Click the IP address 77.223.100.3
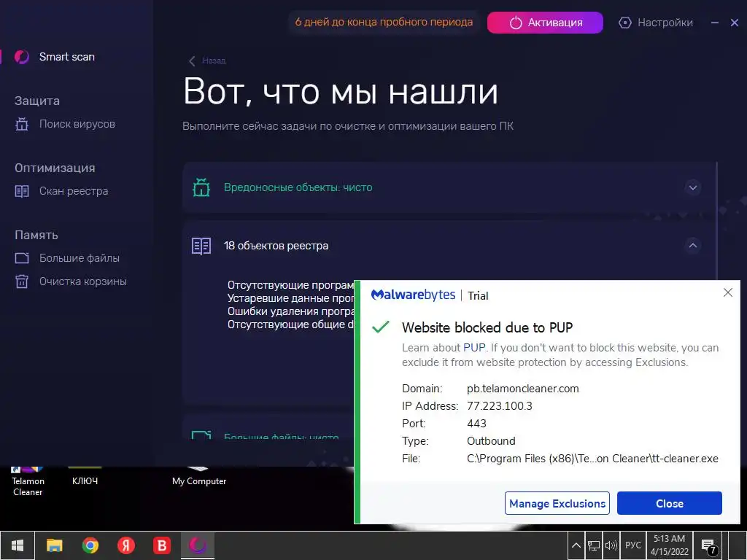 (499, 406)
